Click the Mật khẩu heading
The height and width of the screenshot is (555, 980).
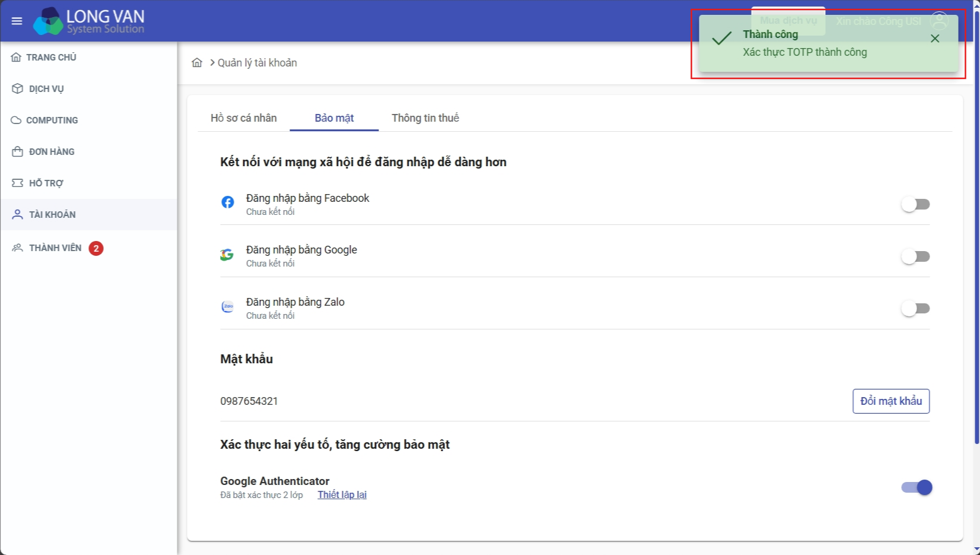coord(247,359)
